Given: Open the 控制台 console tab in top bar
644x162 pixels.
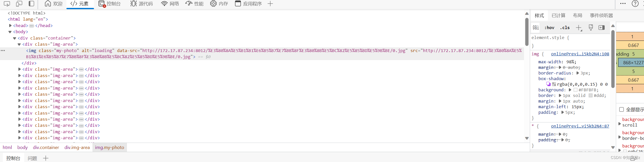Looking at the screenshot, I should (x=109, y=4).
